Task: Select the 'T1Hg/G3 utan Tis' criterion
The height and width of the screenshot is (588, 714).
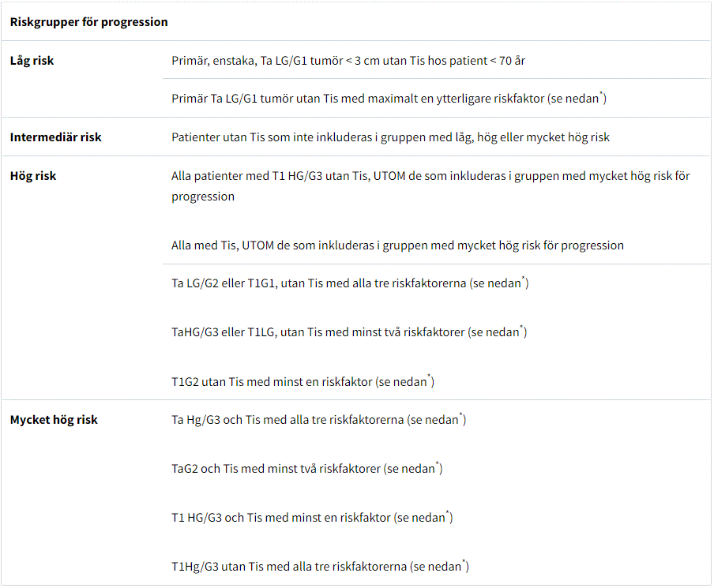Action: click(319, 567)
